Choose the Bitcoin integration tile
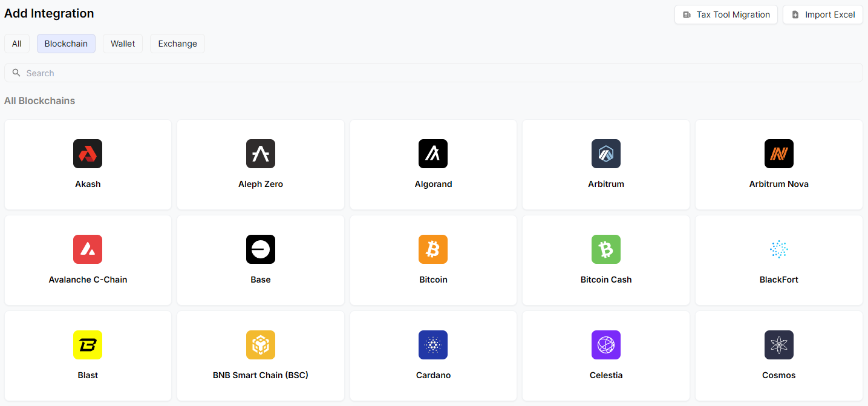Image resolution: width=868 pixels, height=406 pixels. [433, 260]
